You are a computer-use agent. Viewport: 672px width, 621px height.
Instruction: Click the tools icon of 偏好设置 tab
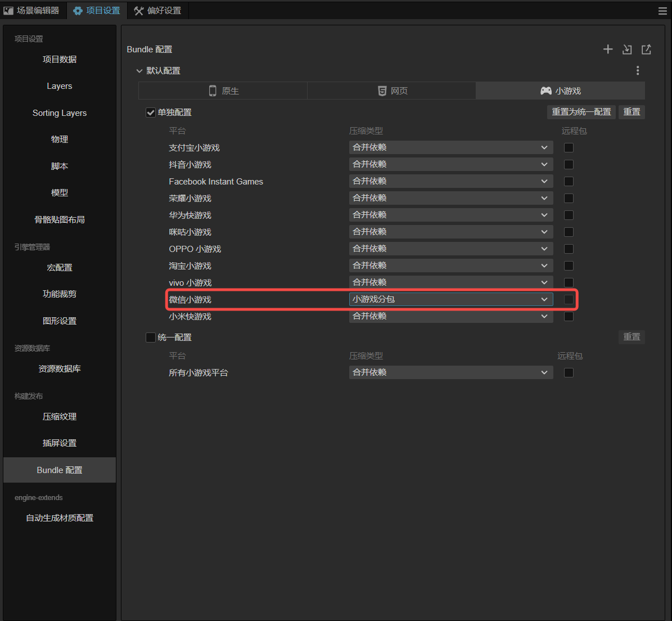coord(138,11)
